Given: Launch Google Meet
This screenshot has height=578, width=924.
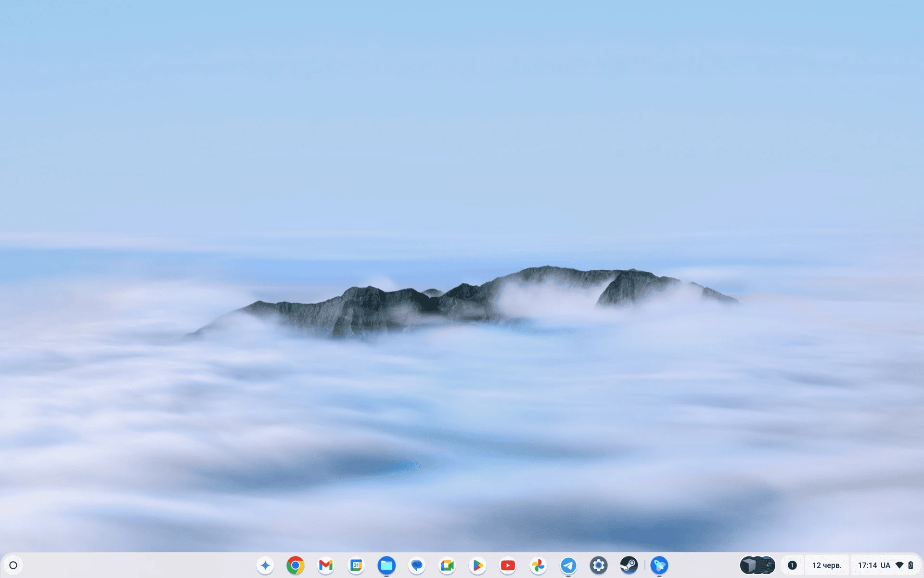Looking at the screenshot, I should tap(447, 565).
